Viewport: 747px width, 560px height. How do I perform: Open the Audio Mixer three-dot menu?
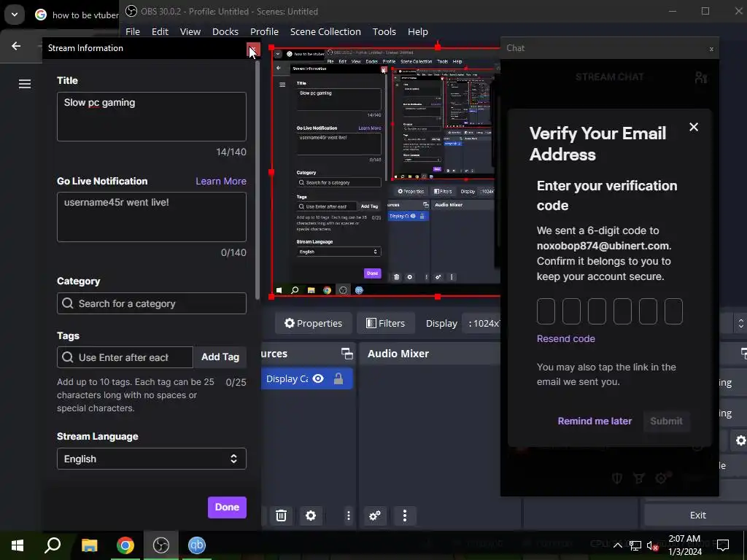[x=404, y=516]
